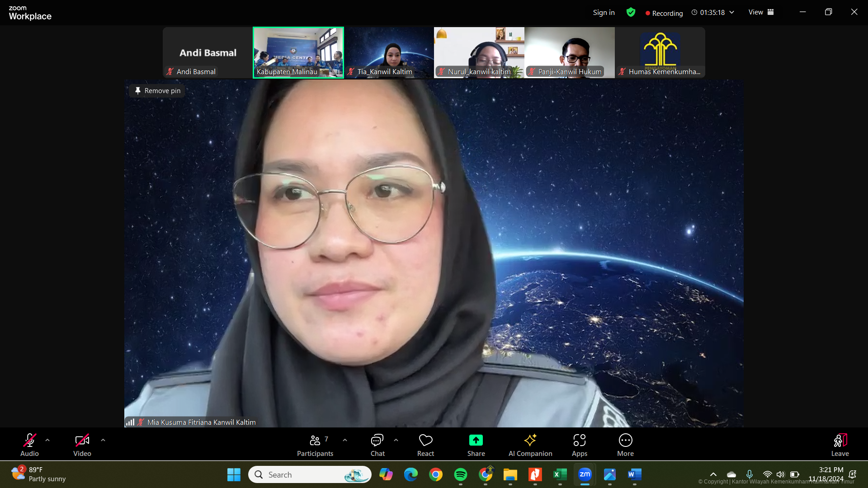Expand the meeting timer dropdown arrow
The width and height of the screenshot is (868, 488).
pos(732,12)
